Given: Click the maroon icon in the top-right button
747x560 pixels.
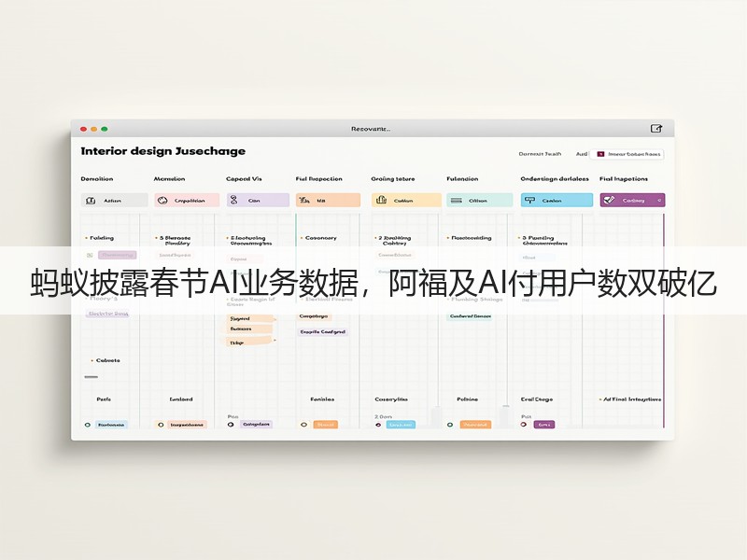Looking at the screenshot, I should [x=600, y=154].
